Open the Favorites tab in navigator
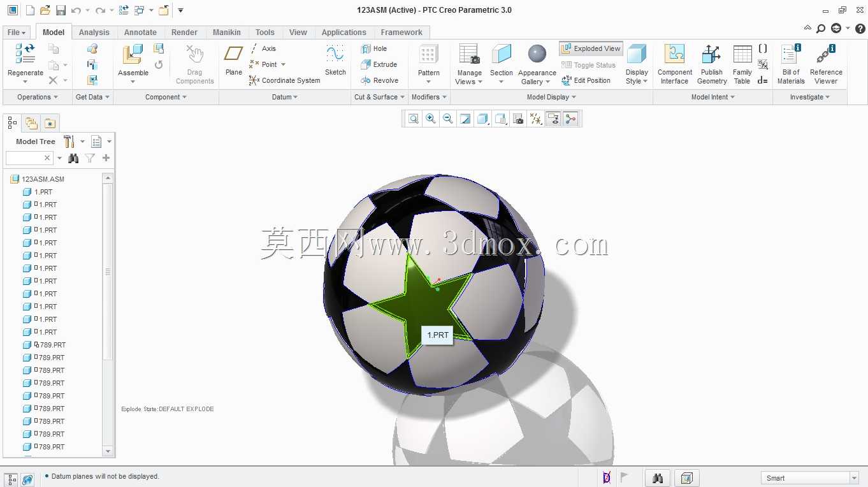868x487 pixels. click(50, 123)
